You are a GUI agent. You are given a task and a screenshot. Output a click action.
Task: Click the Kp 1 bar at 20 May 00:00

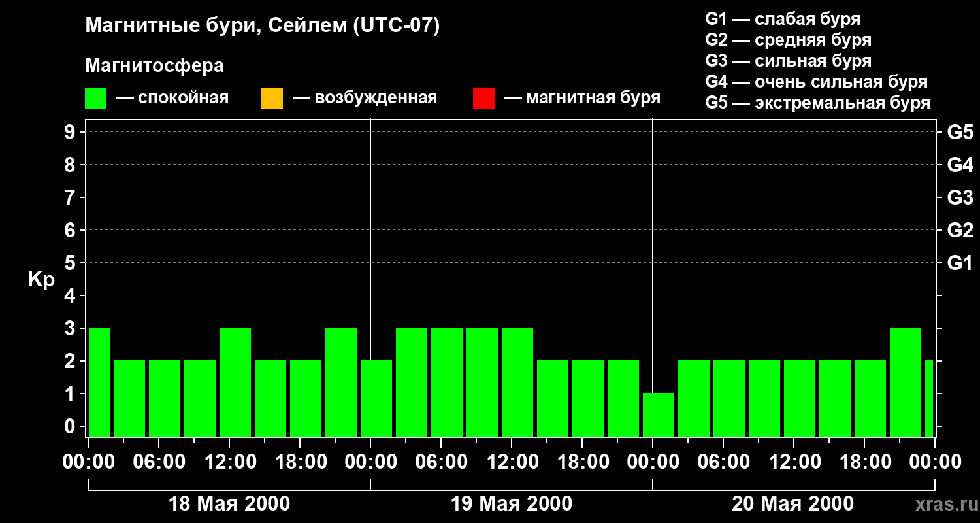[659, 414]
